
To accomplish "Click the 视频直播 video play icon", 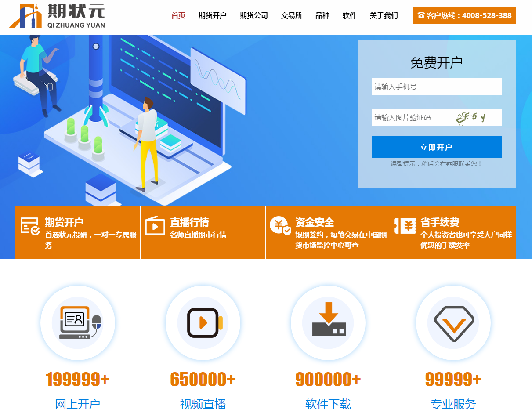I will coord(203,322).
